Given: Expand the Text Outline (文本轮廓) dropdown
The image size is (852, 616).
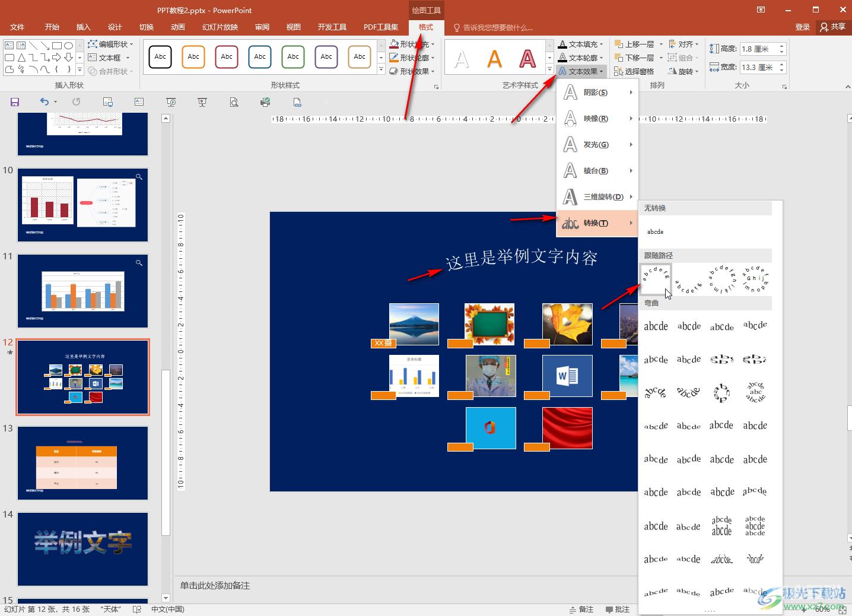Looking at the screenshot, I should [580, 58].
